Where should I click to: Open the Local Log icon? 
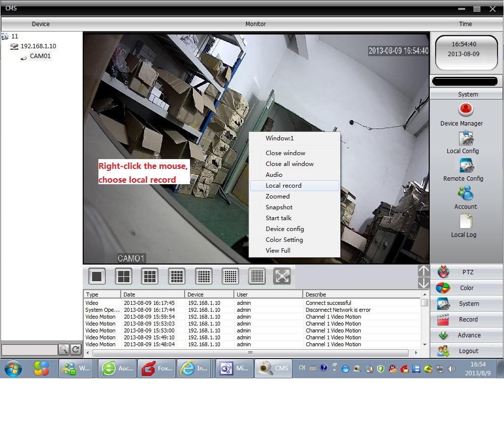pyautogui.click(x=465, y=221)
